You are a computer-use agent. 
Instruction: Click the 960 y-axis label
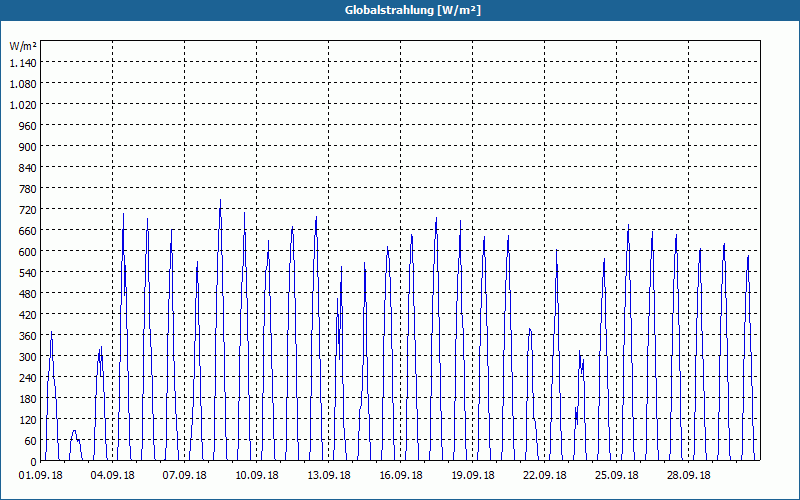click(x=29, y=126)
